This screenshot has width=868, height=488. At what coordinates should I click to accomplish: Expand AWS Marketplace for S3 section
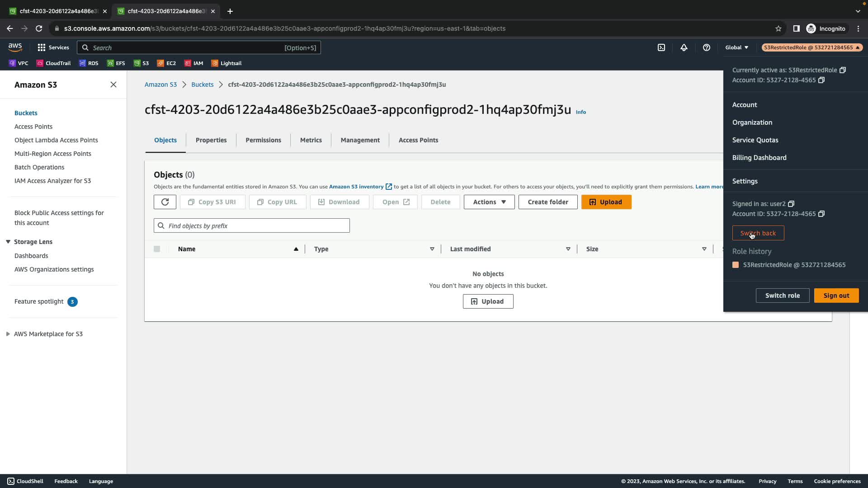(8, 334)
